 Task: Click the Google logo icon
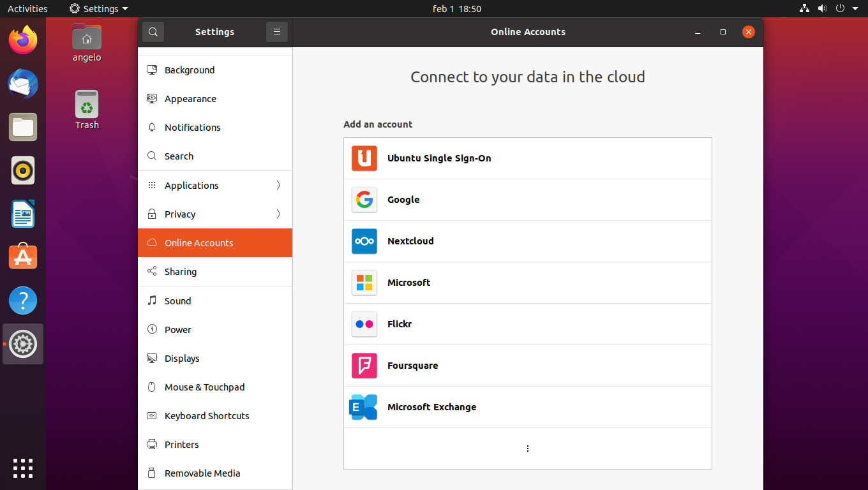364,200
